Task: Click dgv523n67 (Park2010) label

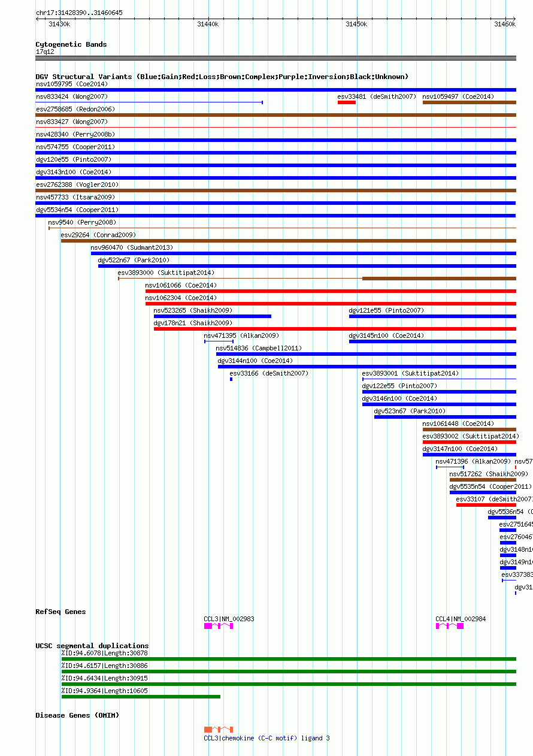Action: click(x=410, y=411)
